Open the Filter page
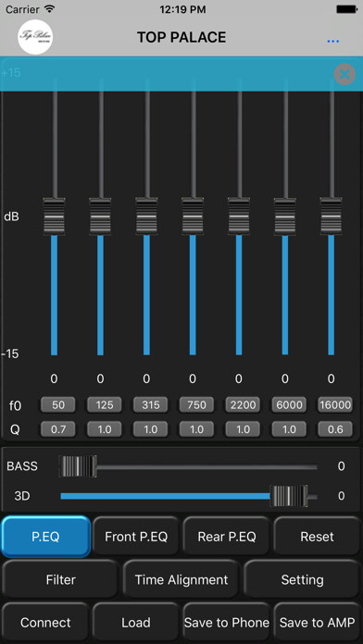363x644 pixels. click(x=61, y=579)
